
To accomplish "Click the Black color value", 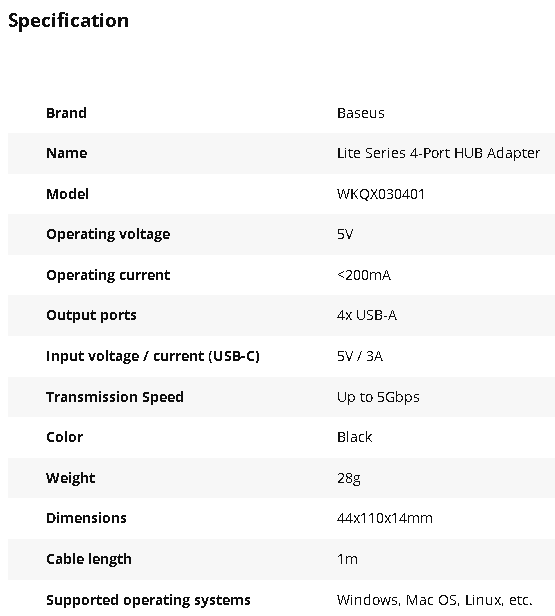I will click(355, 437).
